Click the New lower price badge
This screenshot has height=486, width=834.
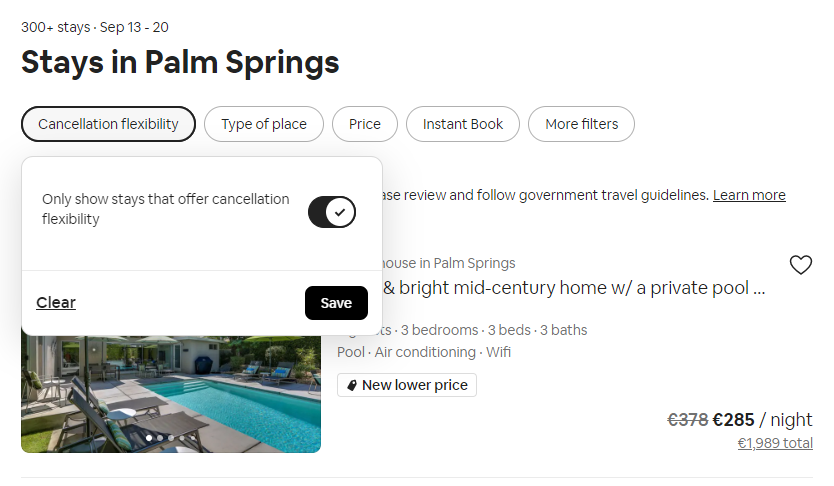click(407, 385)
